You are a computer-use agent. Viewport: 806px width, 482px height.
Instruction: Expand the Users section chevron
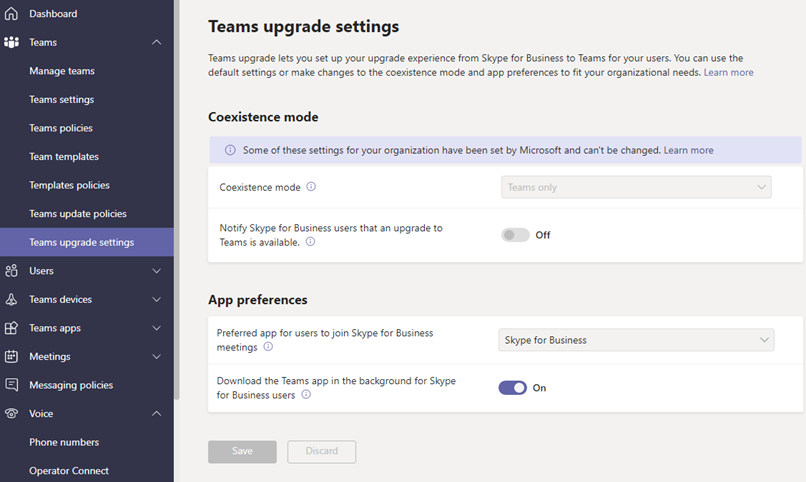point(157,271)
